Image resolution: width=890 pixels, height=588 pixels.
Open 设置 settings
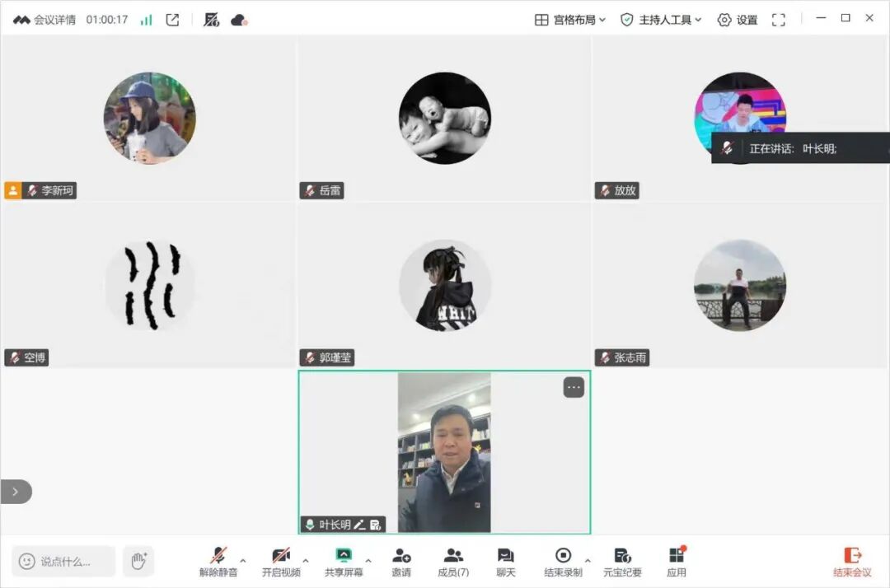point(738,20)
